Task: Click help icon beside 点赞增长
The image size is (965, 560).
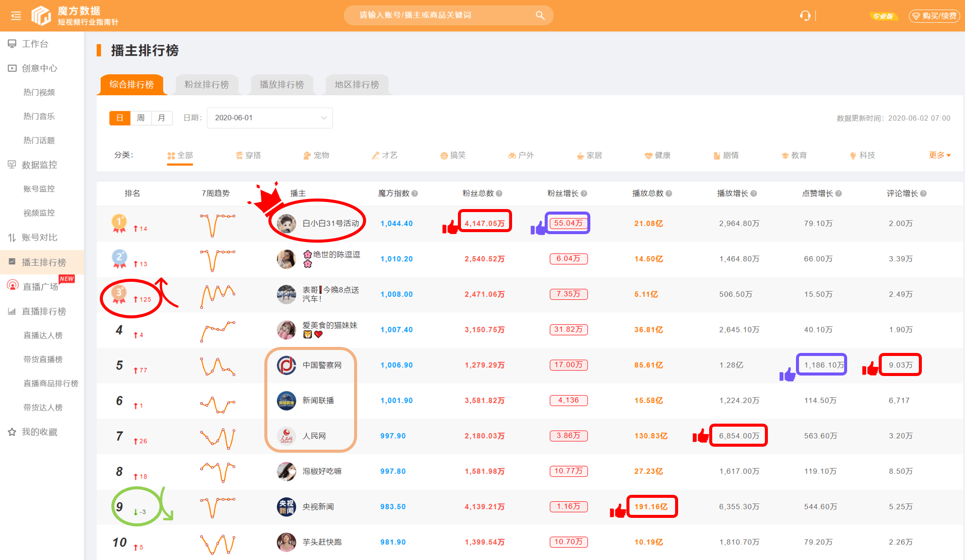Action: [x=839, y=194]
